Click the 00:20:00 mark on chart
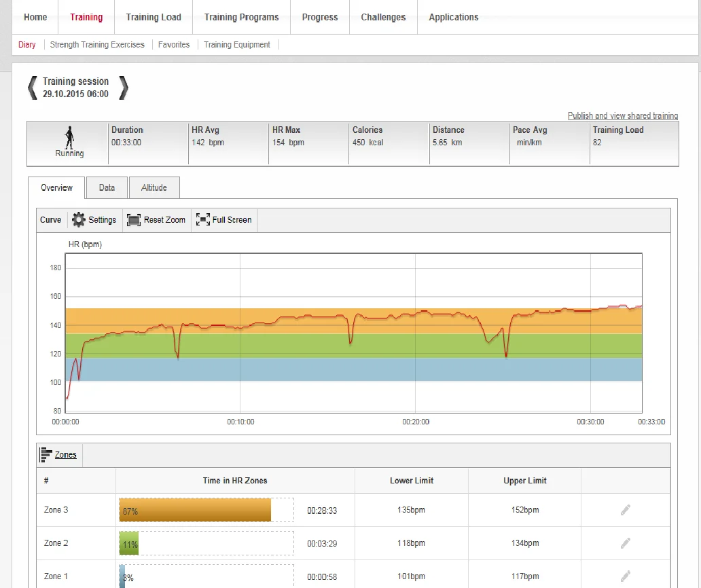 415,422
